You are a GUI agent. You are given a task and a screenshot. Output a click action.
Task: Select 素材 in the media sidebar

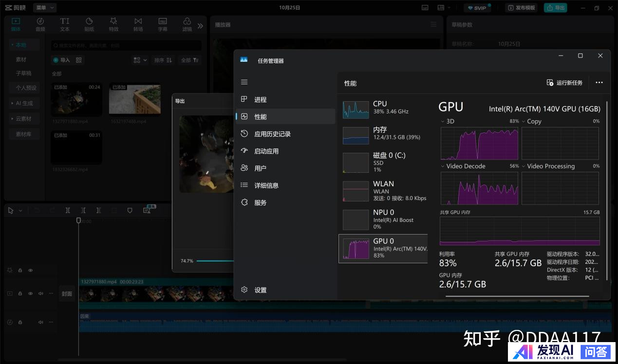21,59
